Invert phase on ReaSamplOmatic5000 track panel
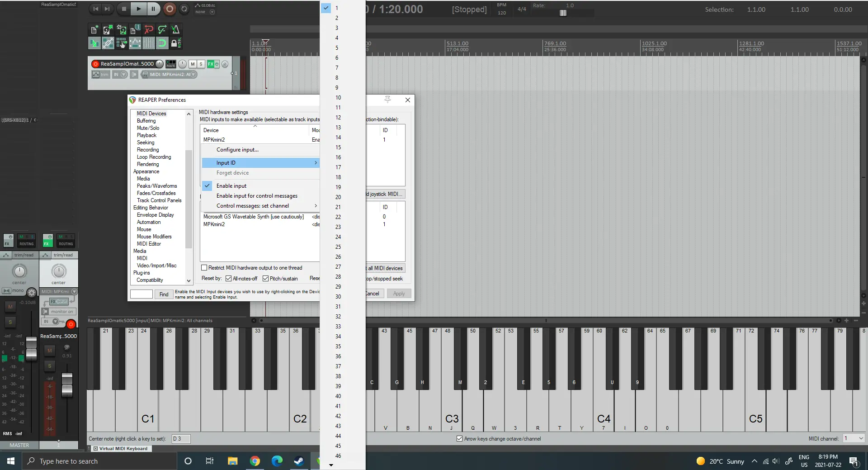Viewport: 868px width, 470px height. click(225, 64)
